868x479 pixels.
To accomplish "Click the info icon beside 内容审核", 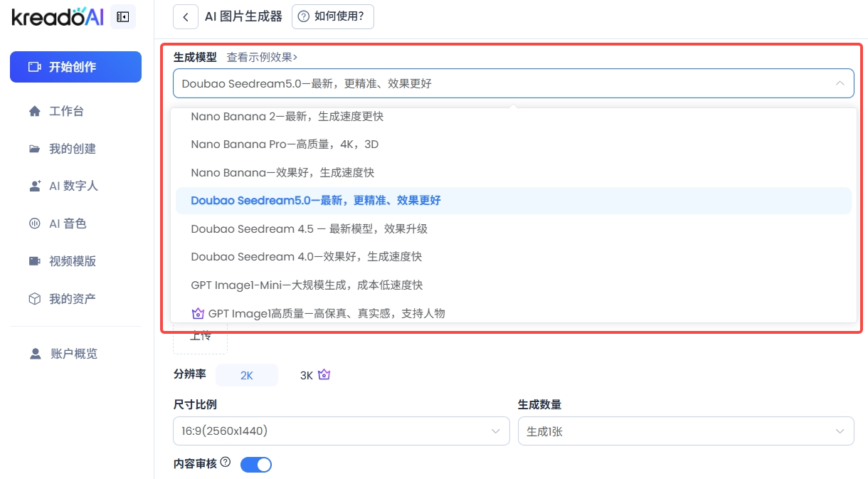I will (x=226, y=463).
